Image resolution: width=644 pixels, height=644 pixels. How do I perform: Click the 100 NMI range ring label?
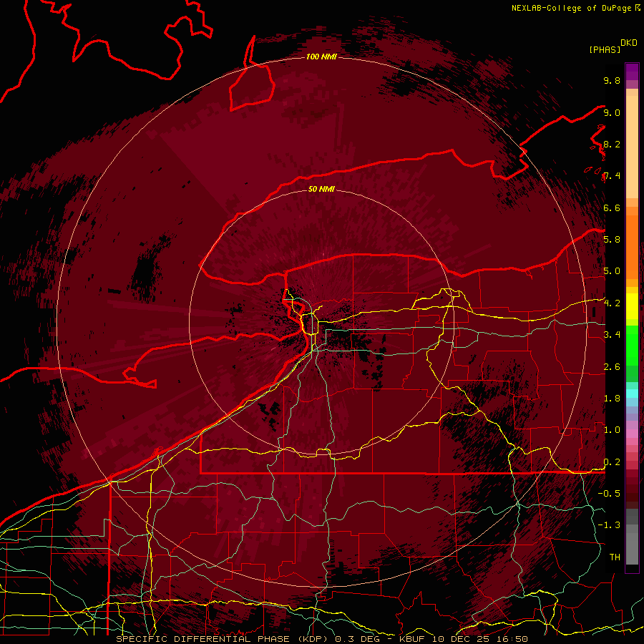pyautogui.click(x=321, y=57)
